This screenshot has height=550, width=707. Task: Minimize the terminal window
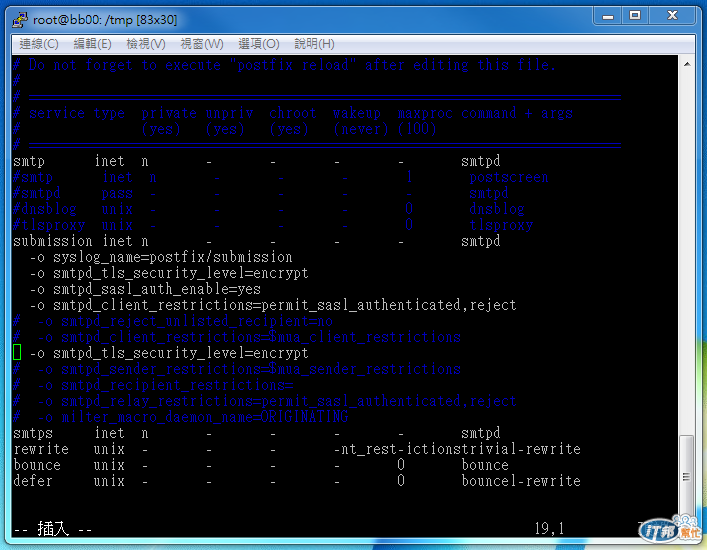click(x=608, y=16)
